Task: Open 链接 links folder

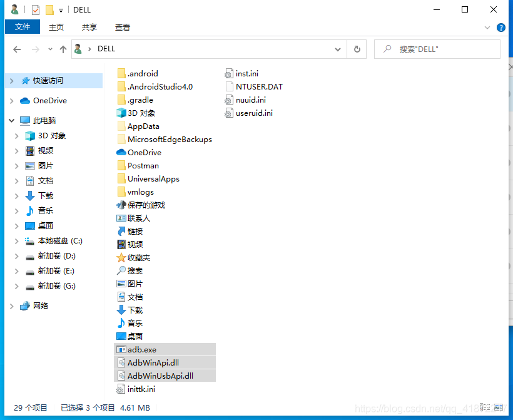Action: coord(130,232)
